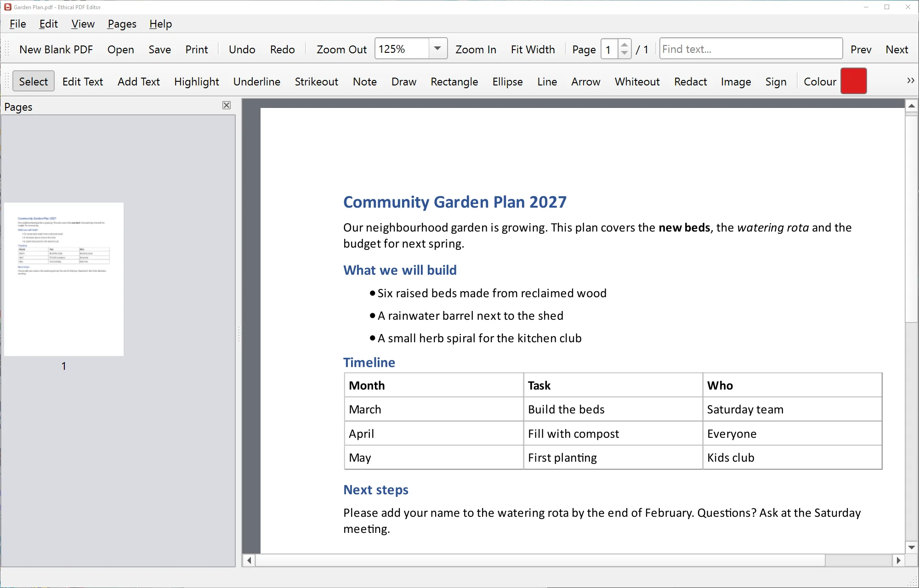This screenshot has width=919, height=588.
Task: Save the document
Action: [x=159, y=49]
